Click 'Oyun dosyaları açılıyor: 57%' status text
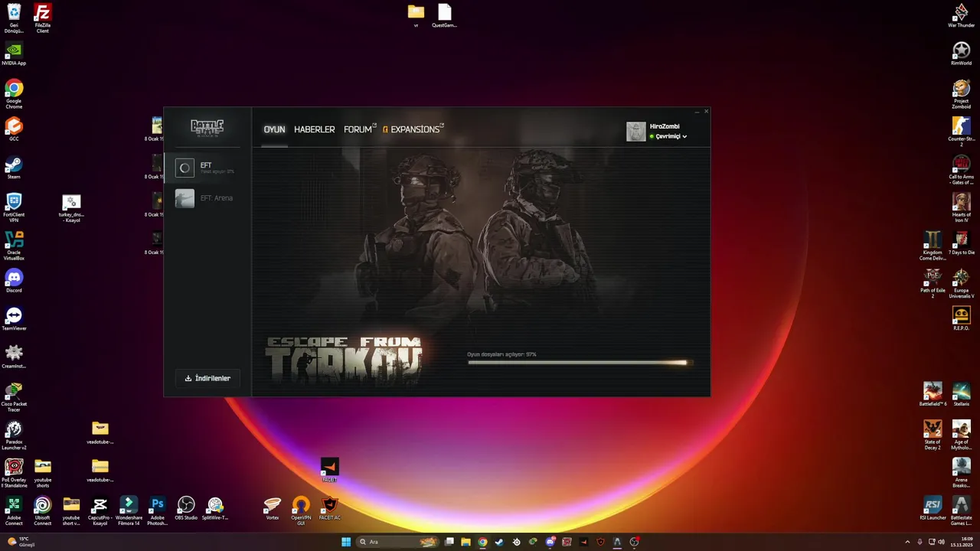 tap(502, 354)
